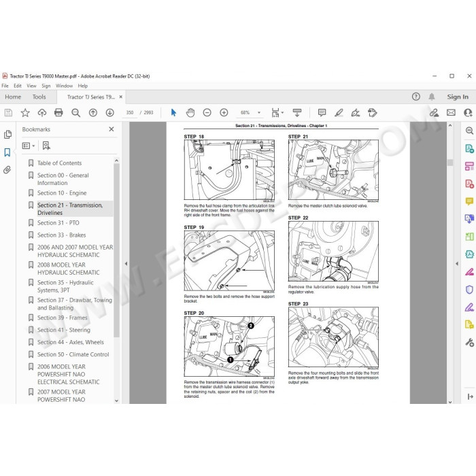Viewport: 476px width, 476px height.
Task: Open the sign document tool
Action: (x=356, y=113)
